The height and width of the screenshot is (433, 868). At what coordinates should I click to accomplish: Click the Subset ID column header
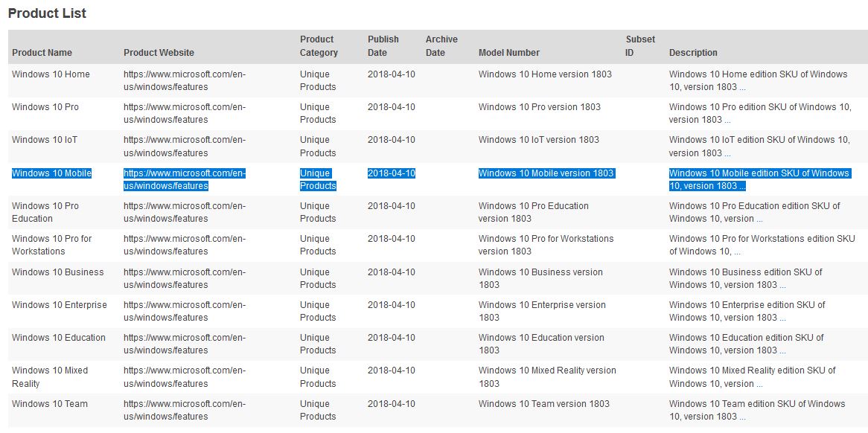point(640,46)
